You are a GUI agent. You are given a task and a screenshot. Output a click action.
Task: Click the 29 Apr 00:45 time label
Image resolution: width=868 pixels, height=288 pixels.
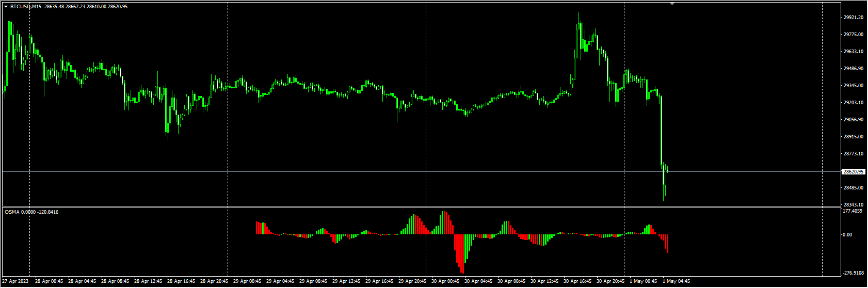pos(247,282)
